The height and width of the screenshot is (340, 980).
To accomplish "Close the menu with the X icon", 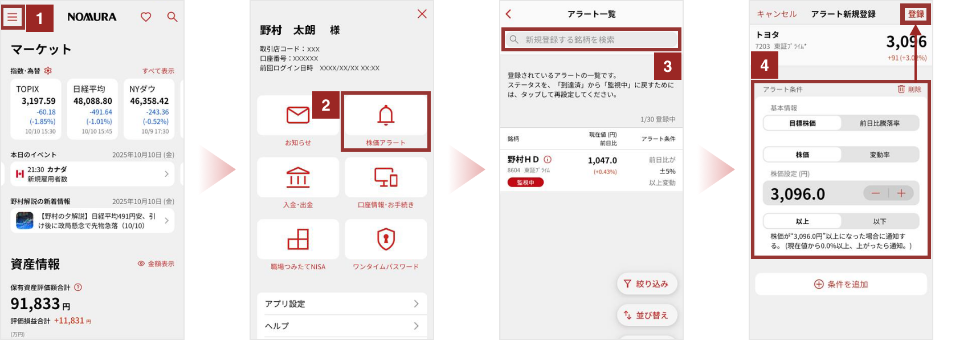I will 422,14.
